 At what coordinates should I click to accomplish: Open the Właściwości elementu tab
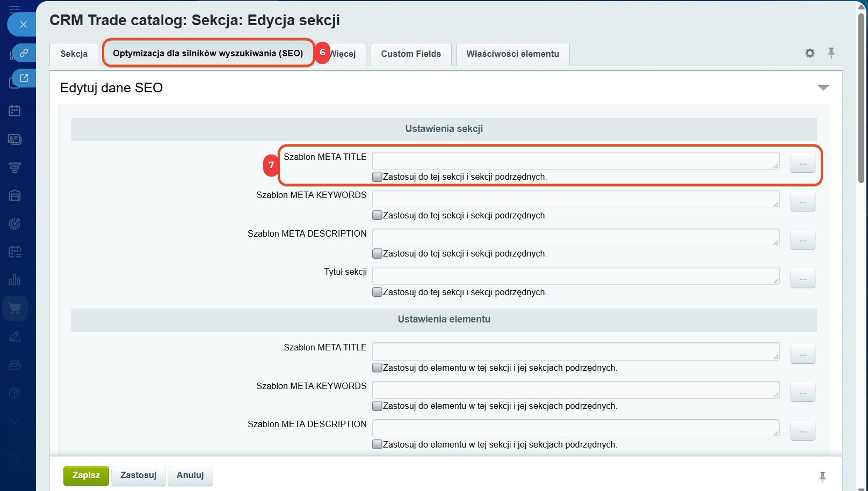[512, 54]
